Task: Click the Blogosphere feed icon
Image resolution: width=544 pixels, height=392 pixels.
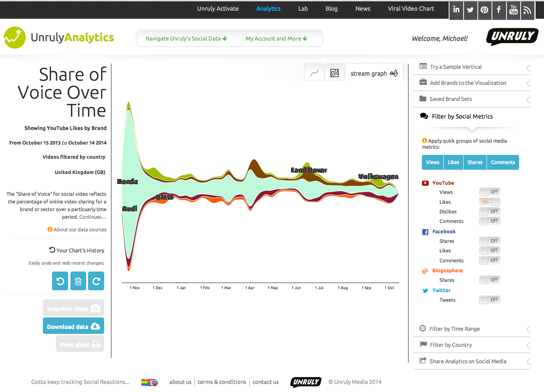Action: point(425,271)
